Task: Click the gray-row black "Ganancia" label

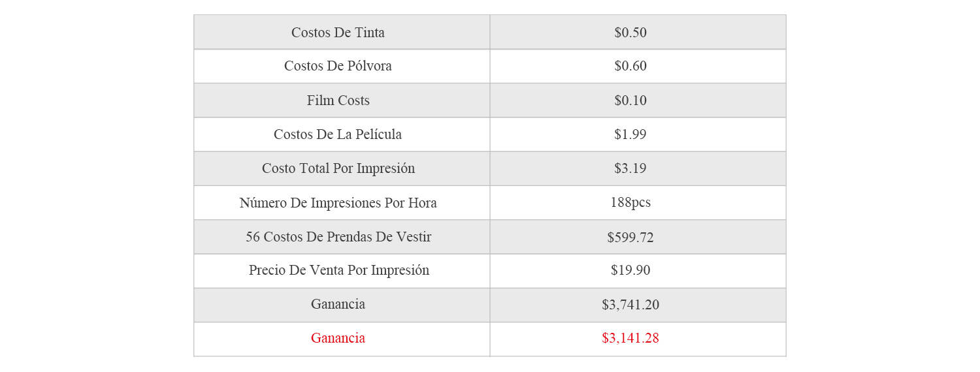Action: pyautogui.click(x=338, y=304)
